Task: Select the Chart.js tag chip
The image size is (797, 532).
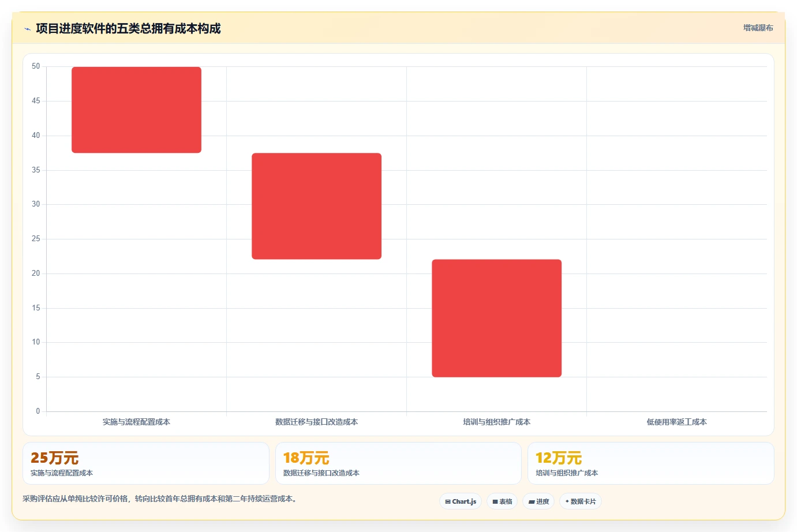Action: [461, 501]
